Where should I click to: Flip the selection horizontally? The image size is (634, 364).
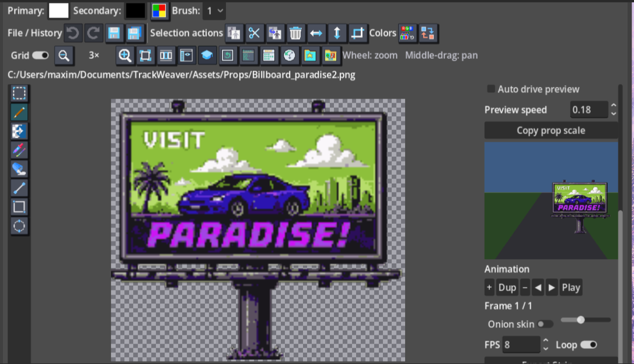pyautogui.click(x=316, y=33)
